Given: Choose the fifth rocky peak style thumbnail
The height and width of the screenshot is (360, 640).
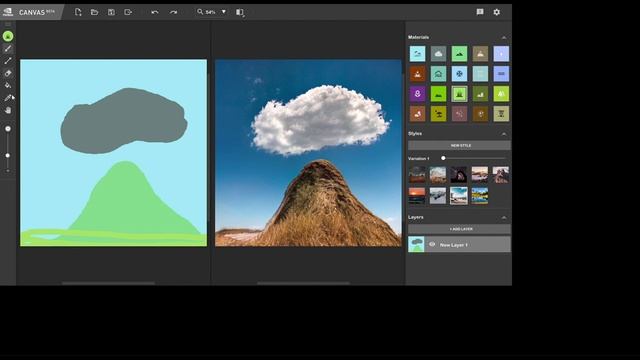Looking at the screenshot, I should tap(500, 175).
